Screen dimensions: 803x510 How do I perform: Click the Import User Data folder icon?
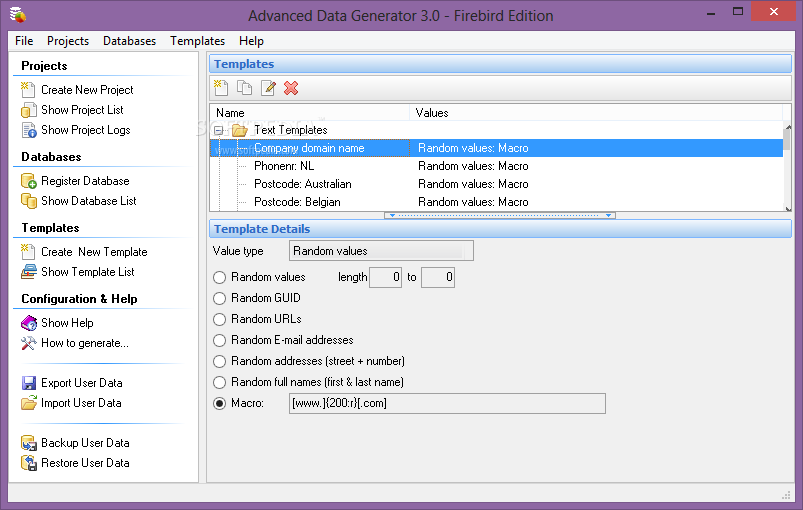click(29, 403)
